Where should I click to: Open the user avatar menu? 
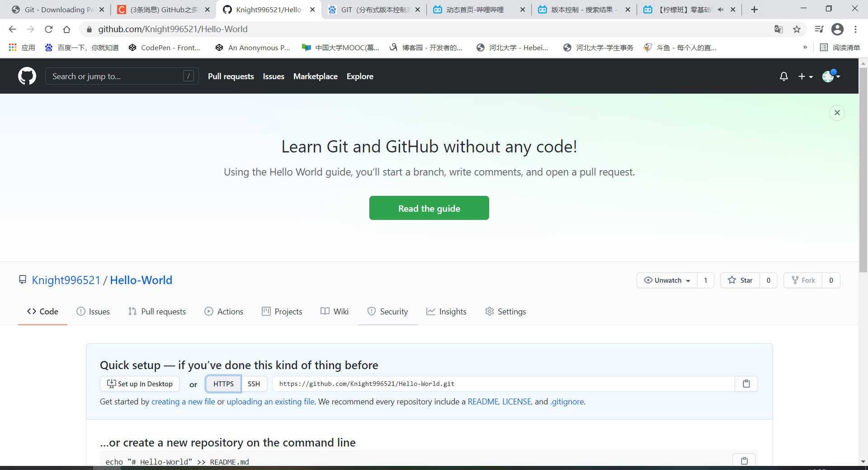tap(831, 76)
